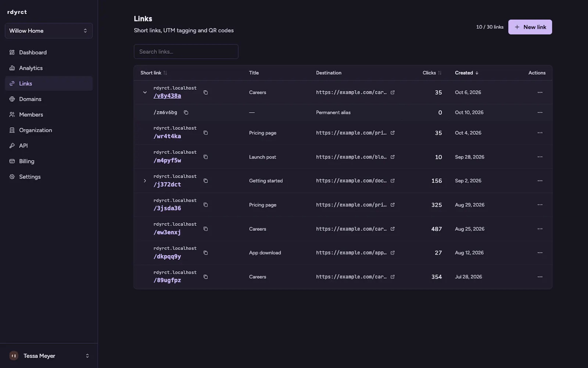Copy the /ew3enxj short link
Screen dimensions: 588x368
pos(205,229)
